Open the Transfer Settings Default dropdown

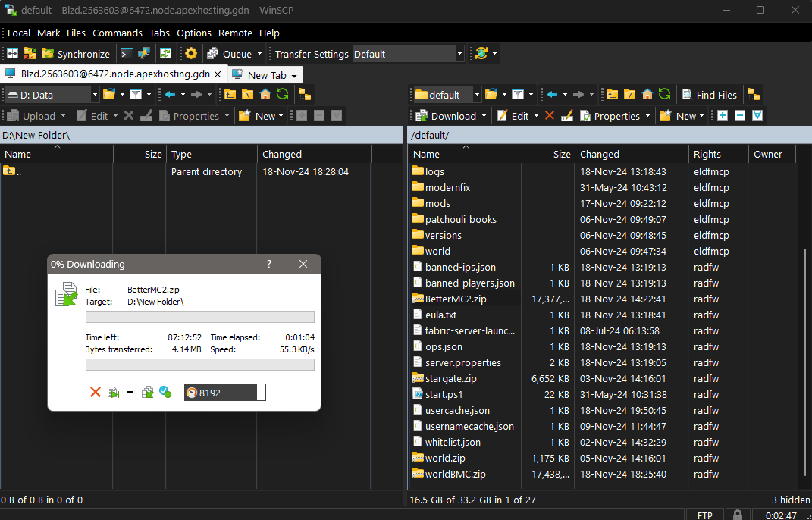pos(459,54)
